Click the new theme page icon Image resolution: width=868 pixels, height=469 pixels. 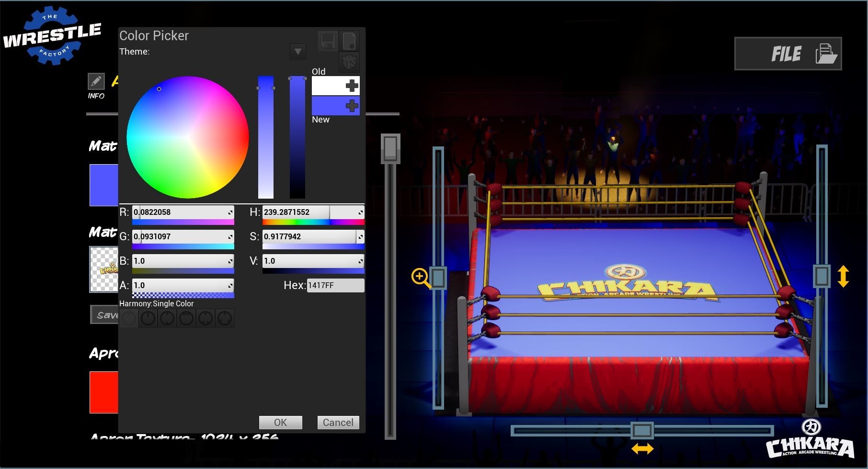pos(349,41)
